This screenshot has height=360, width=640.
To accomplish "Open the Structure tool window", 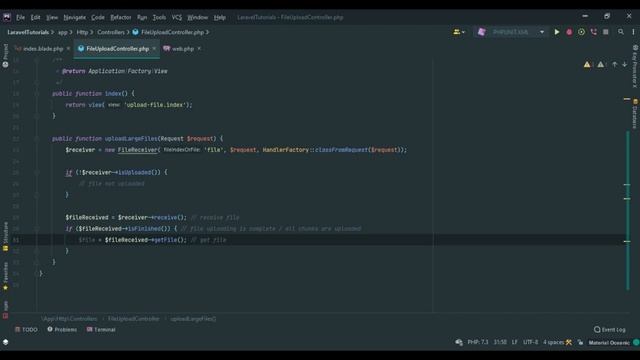I will [x=5, y=236].
